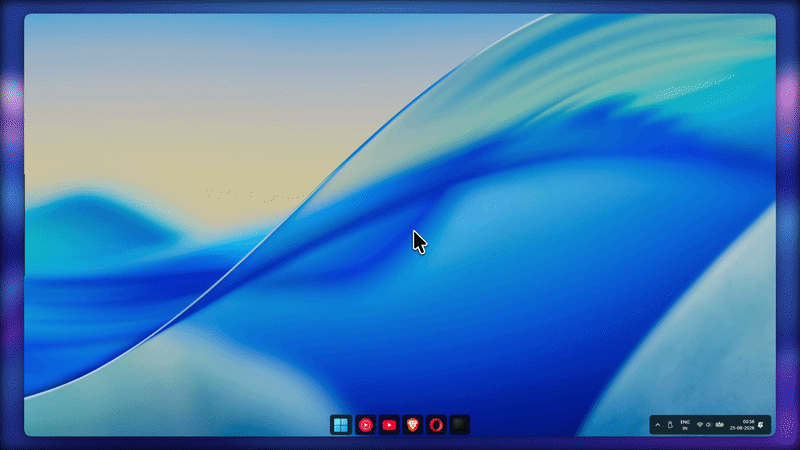Open the Windows Start menu
This screenshot has width=800, height=450.
341,424
